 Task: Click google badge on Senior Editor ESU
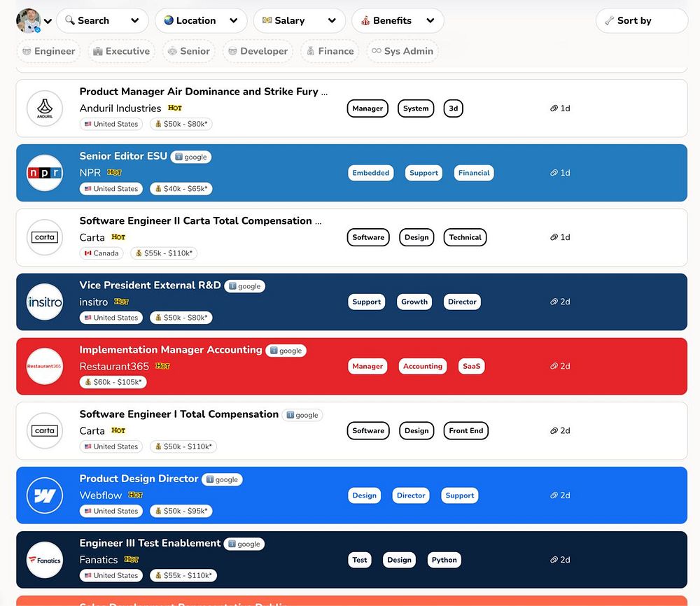click(191, 157)
